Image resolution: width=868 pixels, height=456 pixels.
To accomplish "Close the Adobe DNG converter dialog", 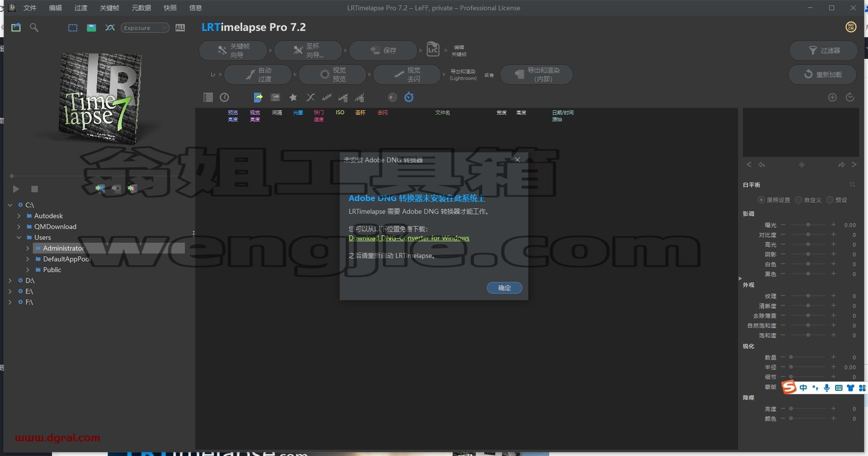I will [x=517, y=160].
